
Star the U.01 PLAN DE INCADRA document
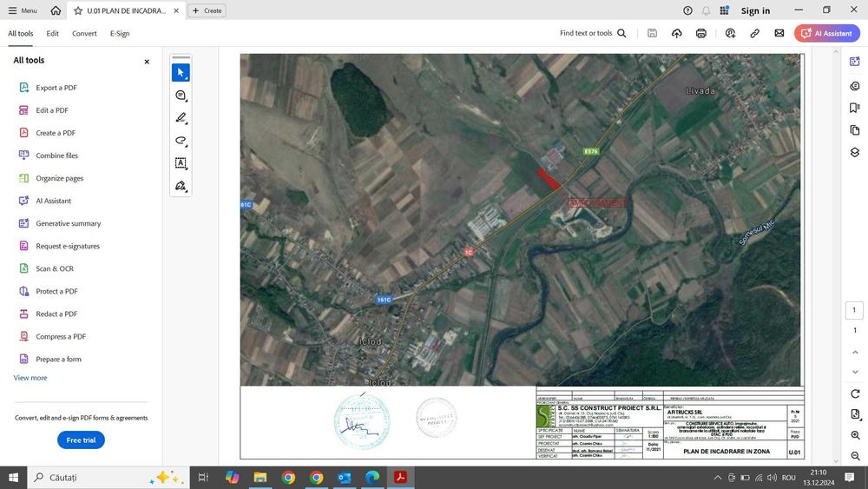pos(78,10)
